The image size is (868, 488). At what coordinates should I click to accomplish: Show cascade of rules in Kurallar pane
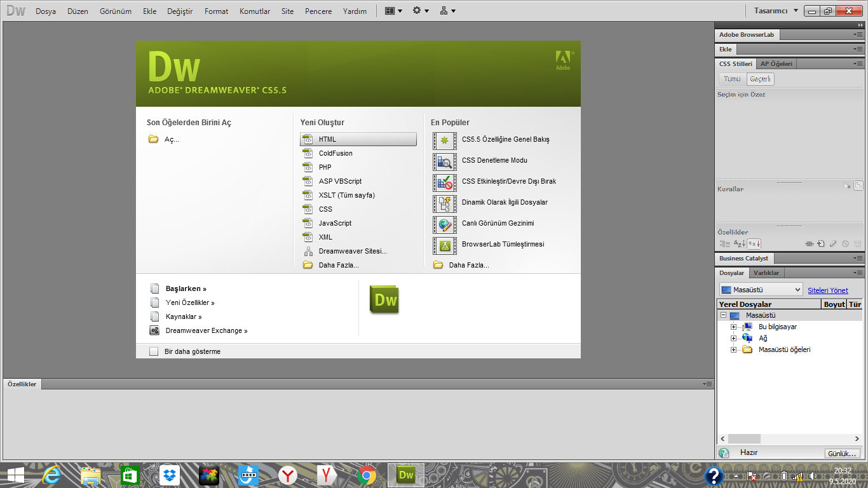[858, 186]
